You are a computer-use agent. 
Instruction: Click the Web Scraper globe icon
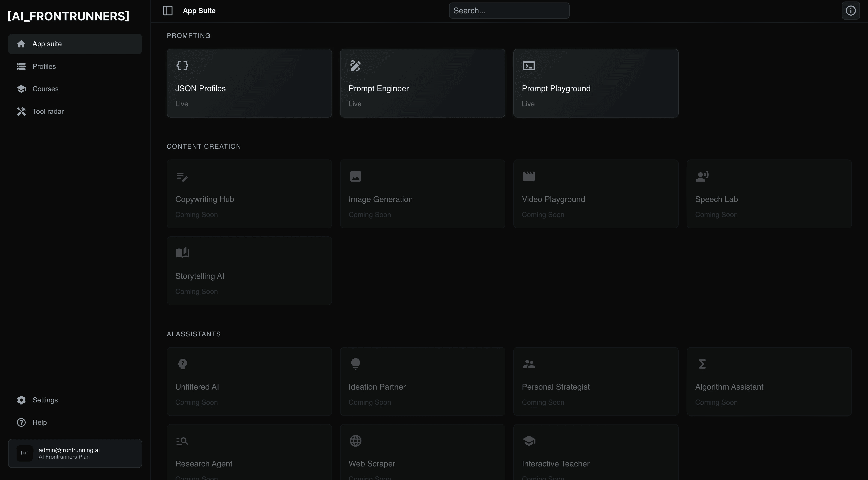coord(355,441)
